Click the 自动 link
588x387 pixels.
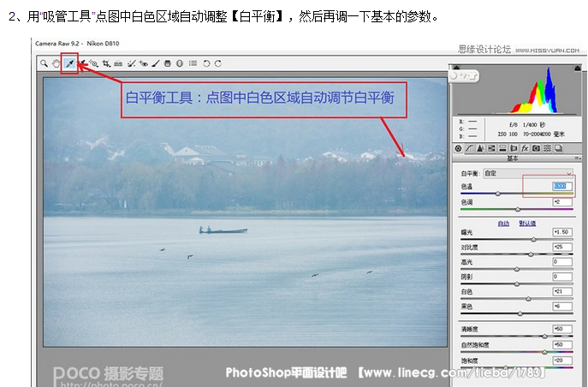503,223
